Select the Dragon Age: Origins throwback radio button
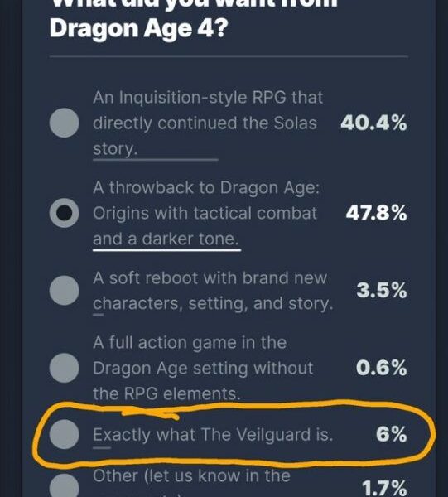Image resolution: width=448 pixels, height=497 pixels. tap(65, 213)
